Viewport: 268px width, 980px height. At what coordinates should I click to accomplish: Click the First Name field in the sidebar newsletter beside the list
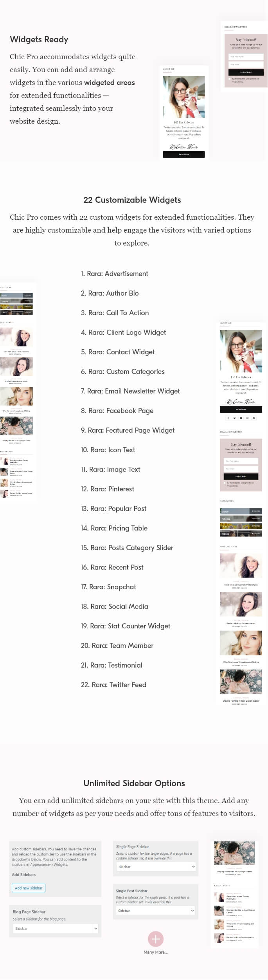click(241, 461)
